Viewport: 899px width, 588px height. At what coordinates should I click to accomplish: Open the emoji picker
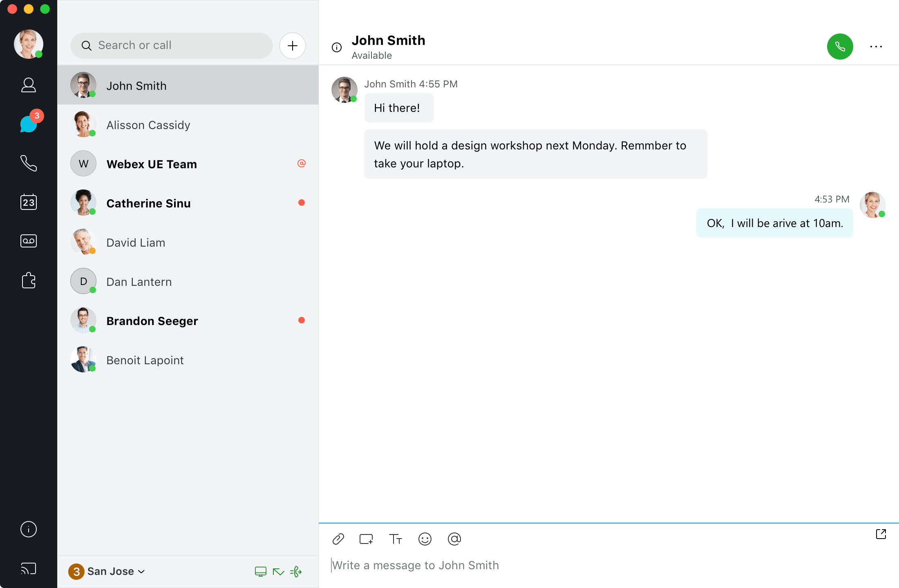pos(425,539)
